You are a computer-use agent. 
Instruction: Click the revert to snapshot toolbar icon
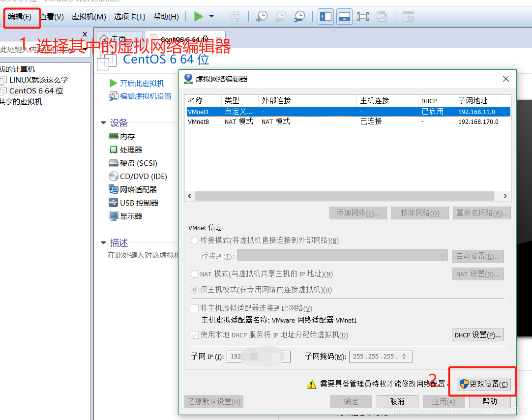click(x=281, y=16)
